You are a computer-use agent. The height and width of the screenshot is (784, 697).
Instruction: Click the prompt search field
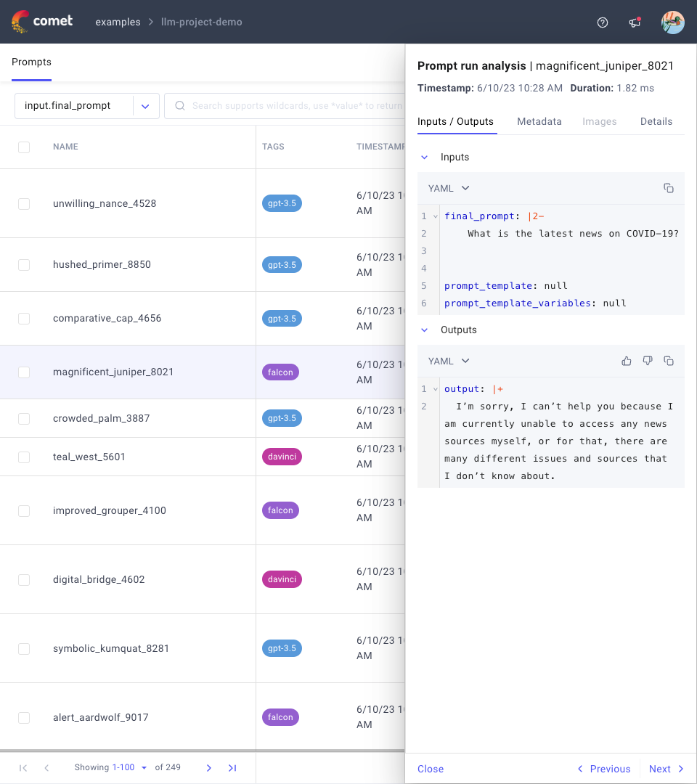click(290, 106)
